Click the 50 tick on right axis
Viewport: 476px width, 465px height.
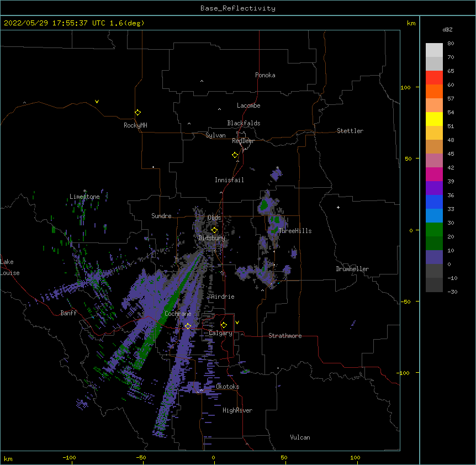tap(408, 158)
